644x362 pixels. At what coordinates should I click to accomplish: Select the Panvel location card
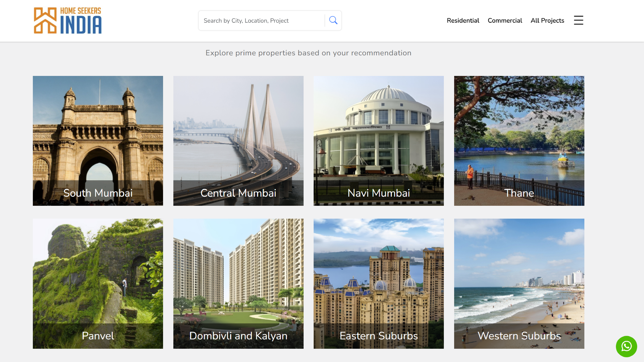[x=98, y=284]
